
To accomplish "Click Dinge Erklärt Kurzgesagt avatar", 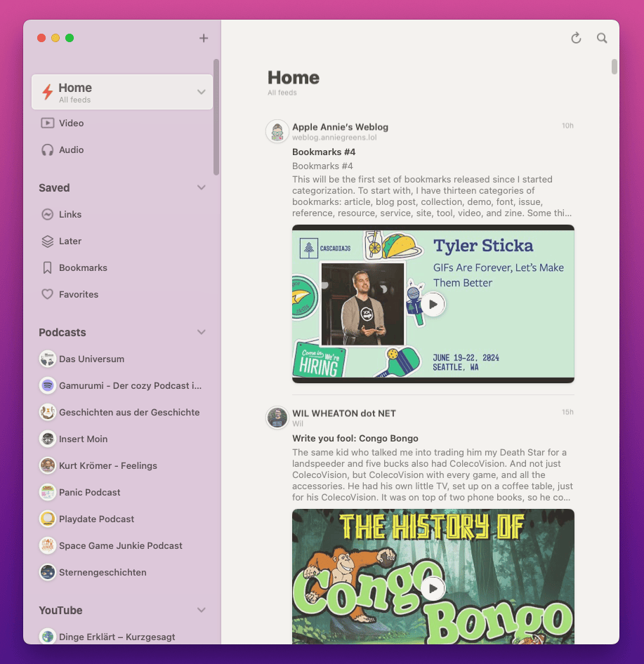I will coord(48,637).
